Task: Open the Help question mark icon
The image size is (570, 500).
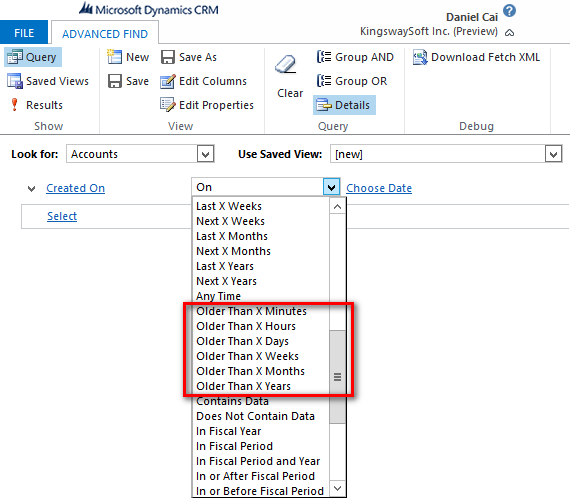Action: (509, 11)
